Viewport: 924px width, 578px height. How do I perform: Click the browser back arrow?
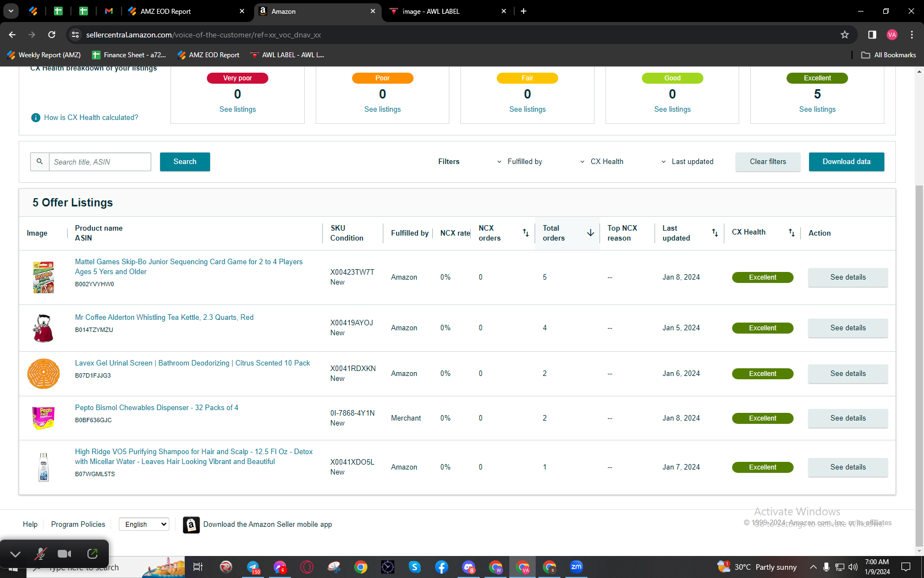tap(12, 35)
